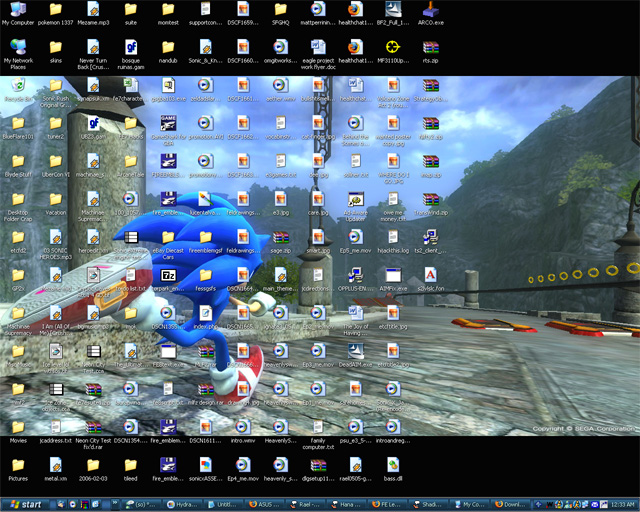Select the SFGHQ folder
The height and width of the screenshot is (512, 640).
click(280, 13)
